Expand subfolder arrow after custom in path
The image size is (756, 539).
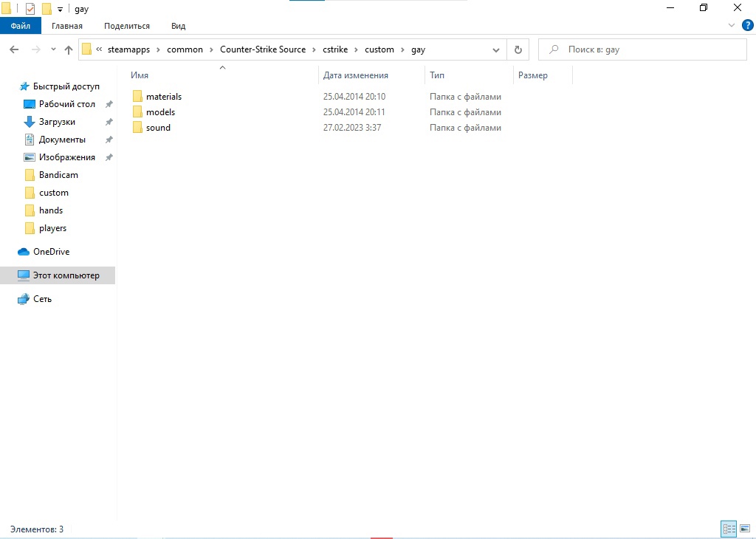point(402,49)
